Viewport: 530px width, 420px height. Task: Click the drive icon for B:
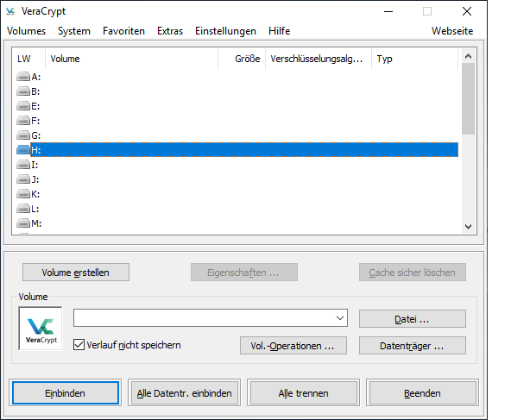pyautogui.click(x=23, y=91)
